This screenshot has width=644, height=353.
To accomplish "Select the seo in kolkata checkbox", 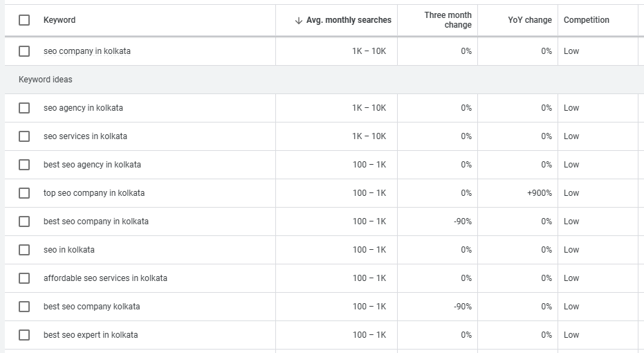I will (x=24, y=250).
